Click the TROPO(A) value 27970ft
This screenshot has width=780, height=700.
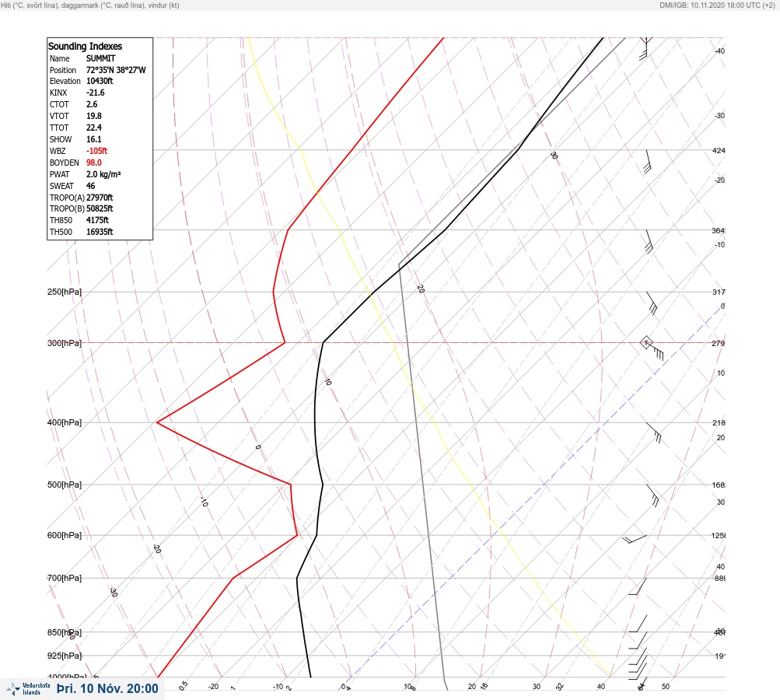pos(100,198)
